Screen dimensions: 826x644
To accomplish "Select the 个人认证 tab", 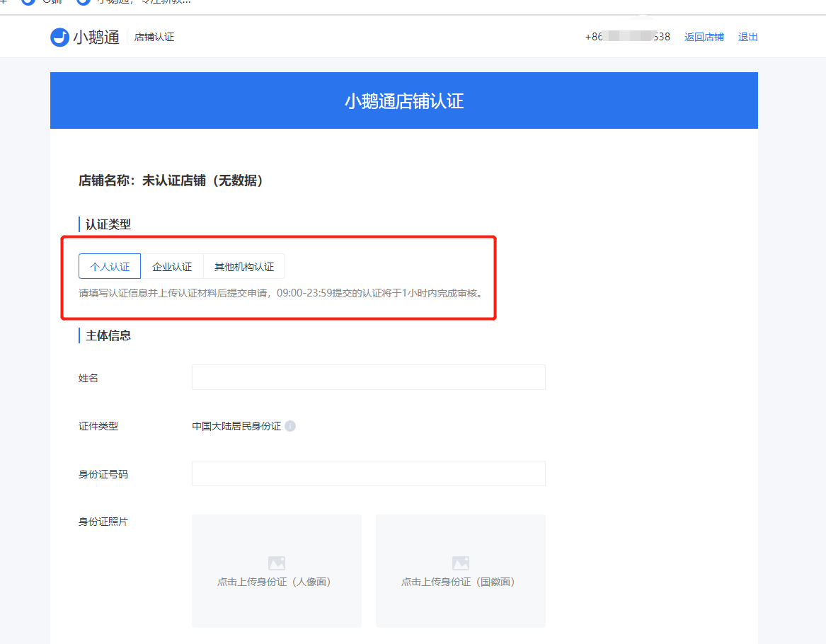I will pyautogui.click(x=110, y=267).
